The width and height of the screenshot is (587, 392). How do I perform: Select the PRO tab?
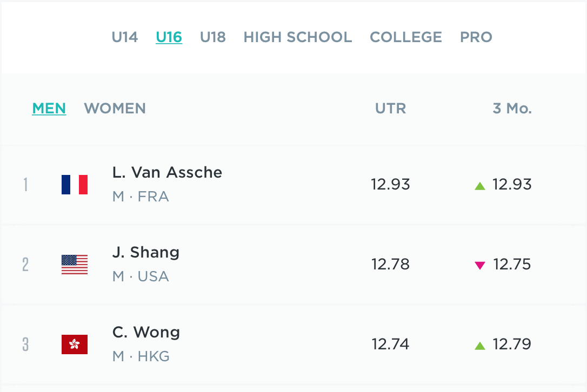tap(476, 37)
